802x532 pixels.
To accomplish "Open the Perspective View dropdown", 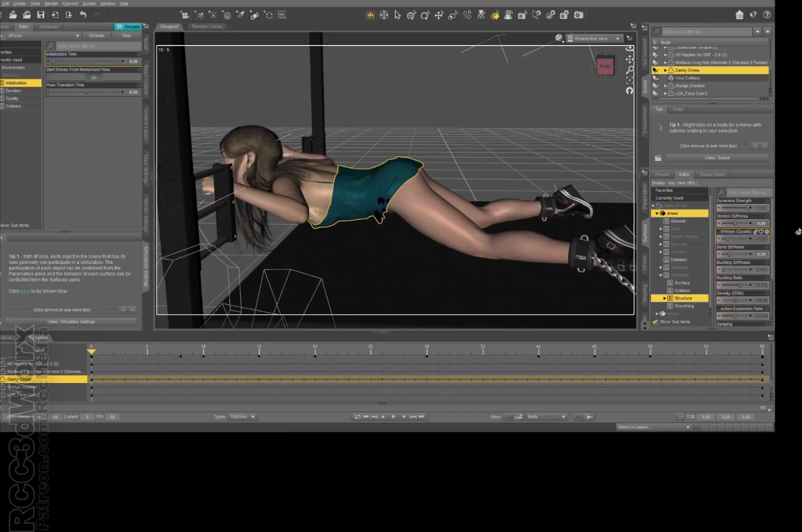I will [594, 38].
